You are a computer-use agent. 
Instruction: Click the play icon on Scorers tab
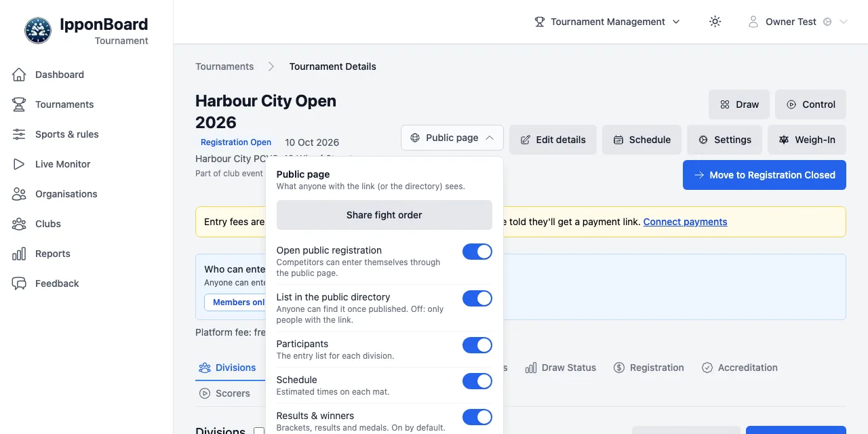pos(204,393)
